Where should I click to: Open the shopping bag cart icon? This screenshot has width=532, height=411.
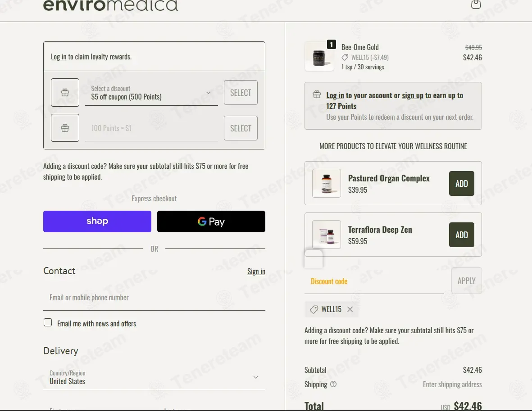(476, 4)
